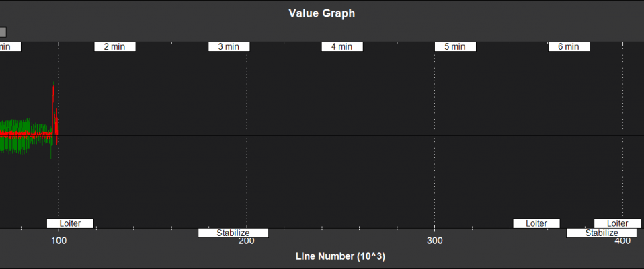Click the Value Graph title

click(x=321, y=13)
